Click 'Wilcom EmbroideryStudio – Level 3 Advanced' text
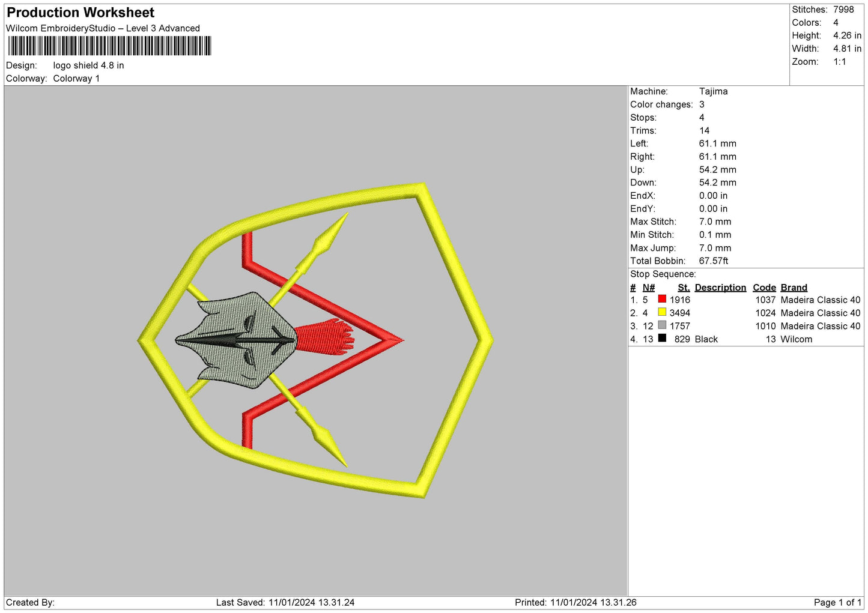The image size is (868, 613). (103, 28)
